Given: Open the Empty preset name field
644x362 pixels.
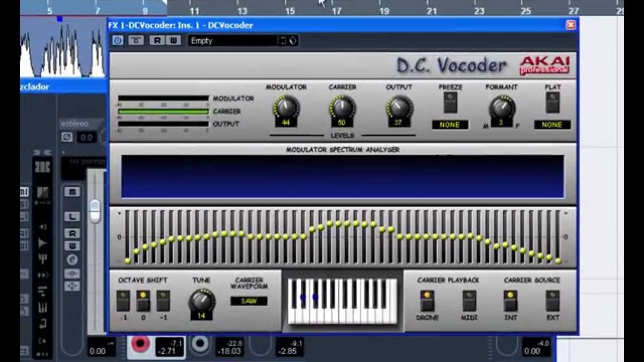Looking at the screenshot, I should [233, 41].
